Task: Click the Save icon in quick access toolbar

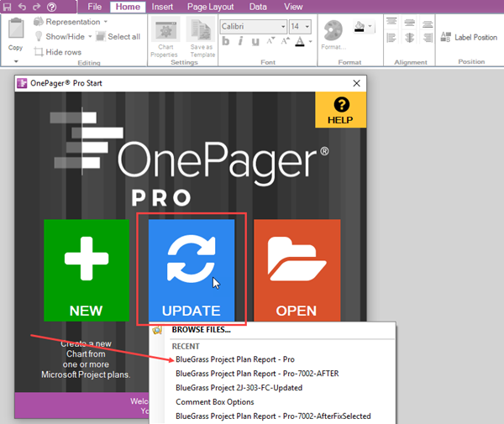Action: point(7,7)
